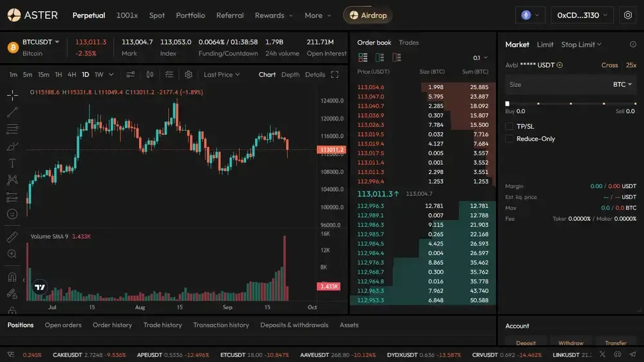
Task: Open the X (Twitter) link icon
Action: (603, 354)
